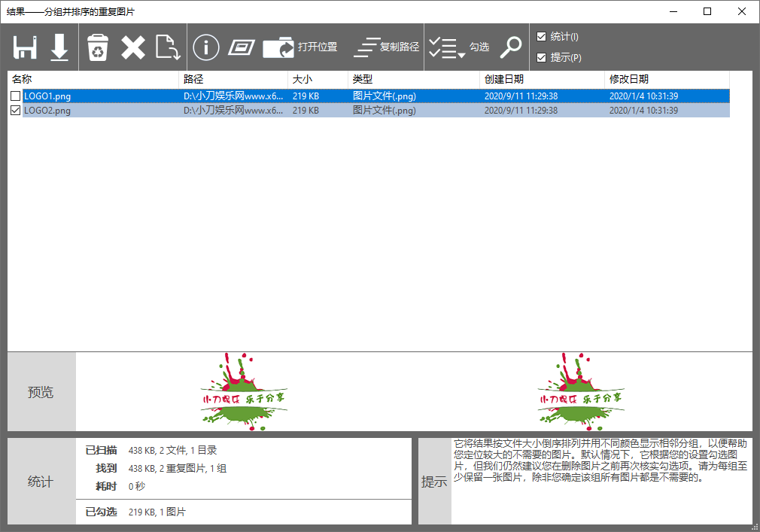The height and width of the screenshot is (532, 760).
Task: Open the 勾选 selection dropdown
Action: click(x=459, y=47)
